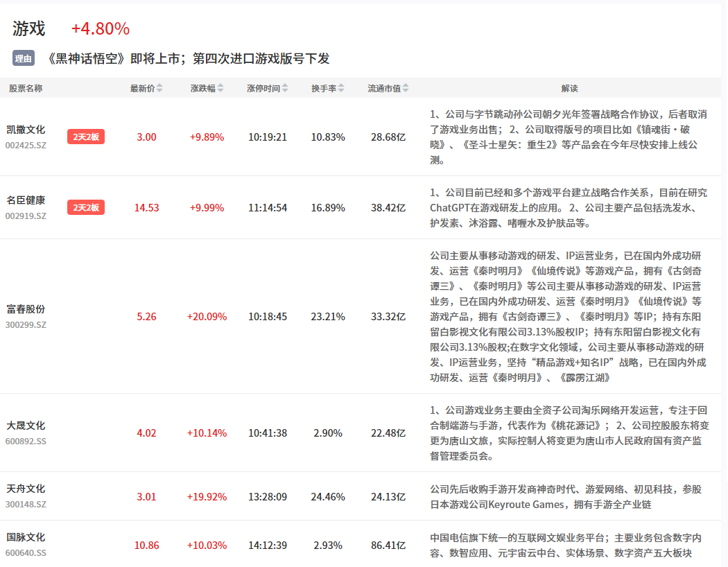Screen dimensions: 728x567
Task: Click the 股票名称 column header
Action: tap(26, 89)
